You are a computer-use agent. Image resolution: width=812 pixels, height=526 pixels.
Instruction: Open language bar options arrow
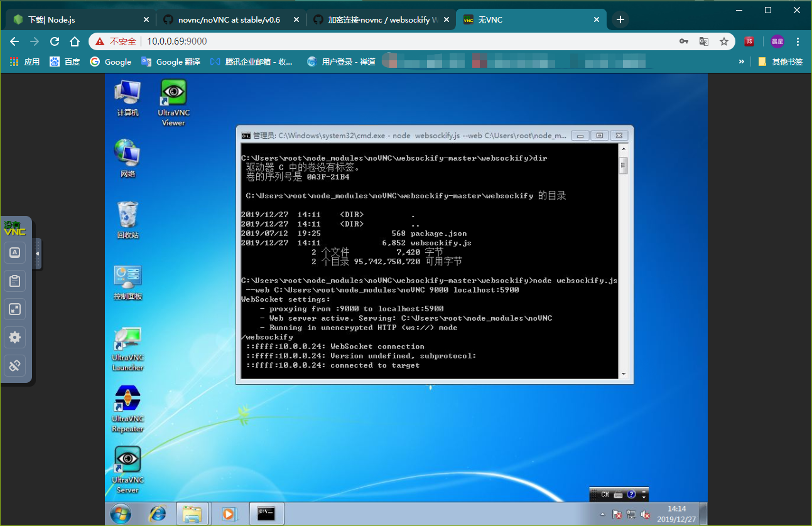click(x=644, y=497)
